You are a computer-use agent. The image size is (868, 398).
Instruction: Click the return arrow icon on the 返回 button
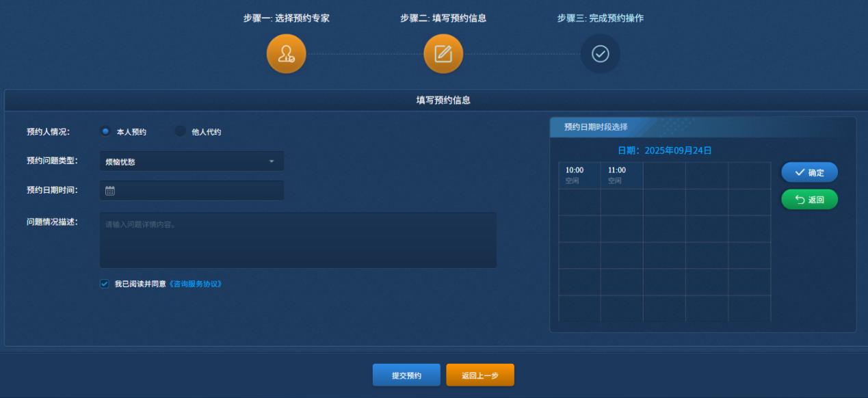[x=799, y=200]
